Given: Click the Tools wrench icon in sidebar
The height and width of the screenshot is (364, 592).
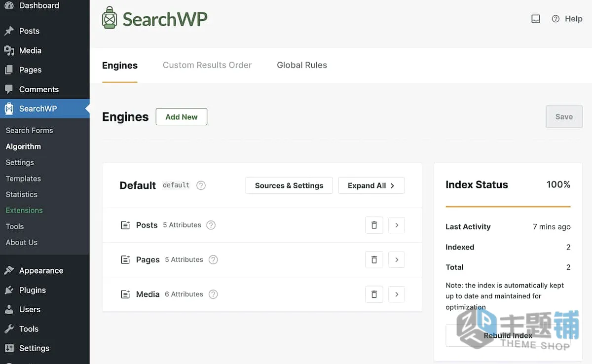Looking at the screenshot, I should [9, 329].
